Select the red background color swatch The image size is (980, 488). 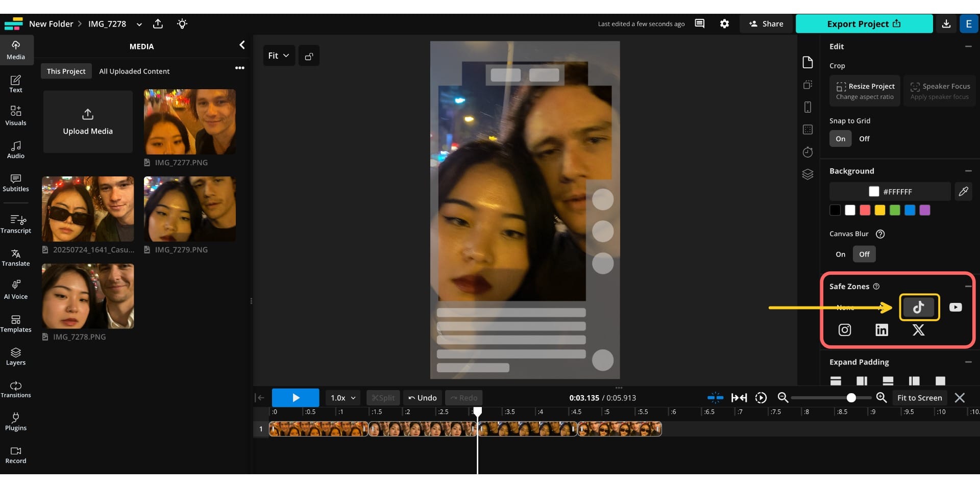(865, 210)
